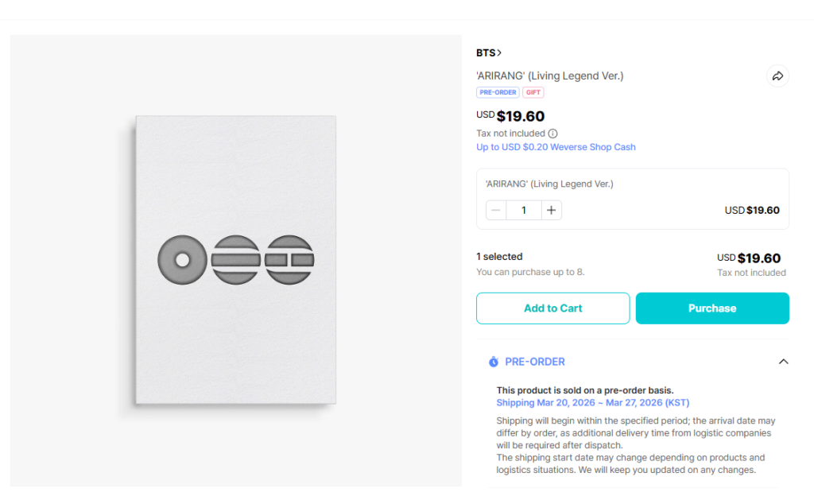Click the 'ARIRANG' (Living Legend Ver.) product title
The width and height of the screenshot is (814, 504).
click(549, 76)
